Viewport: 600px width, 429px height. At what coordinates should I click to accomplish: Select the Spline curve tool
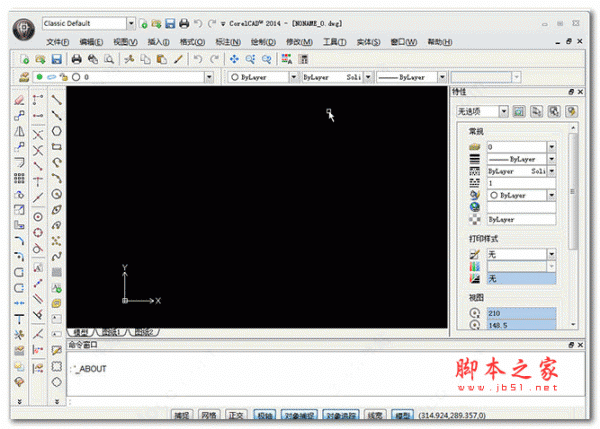point(57,256)
